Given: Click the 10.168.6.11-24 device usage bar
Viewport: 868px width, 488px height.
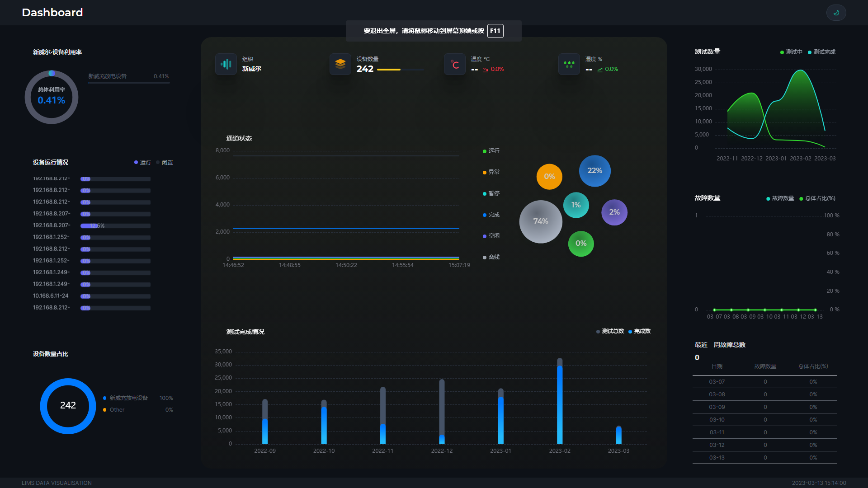Looking at the screenshot, I should (x=115, y=296).
